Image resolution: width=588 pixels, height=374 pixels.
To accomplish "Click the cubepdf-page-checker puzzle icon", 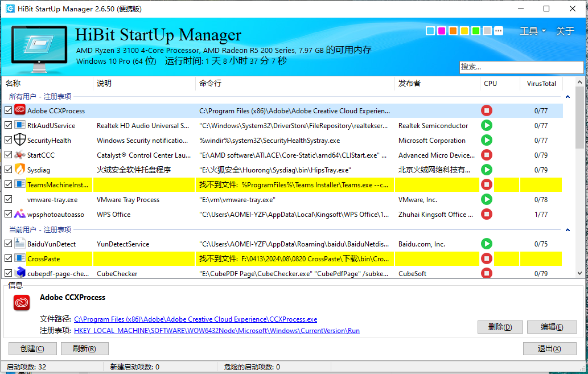I will [x=20, y=273].
